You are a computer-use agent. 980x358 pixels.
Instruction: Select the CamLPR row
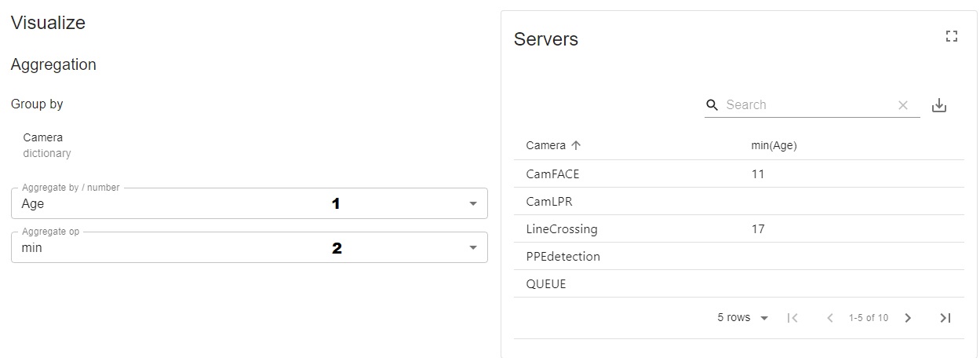click(x=549, y=202)
